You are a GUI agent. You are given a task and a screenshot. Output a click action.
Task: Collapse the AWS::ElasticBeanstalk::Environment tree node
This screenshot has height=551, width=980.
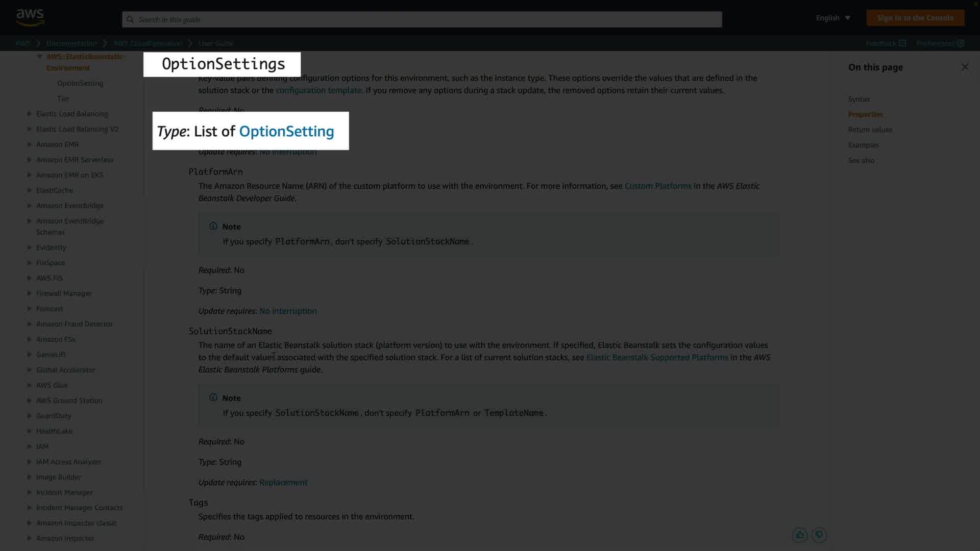click(40, 57)
